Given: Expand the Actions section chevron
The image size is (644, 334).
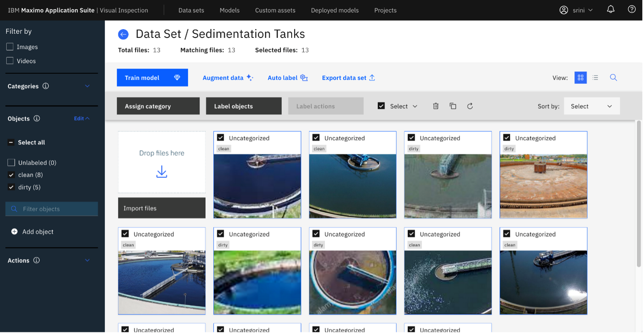Looking at the screenshot, I should [x=87, y=261].
